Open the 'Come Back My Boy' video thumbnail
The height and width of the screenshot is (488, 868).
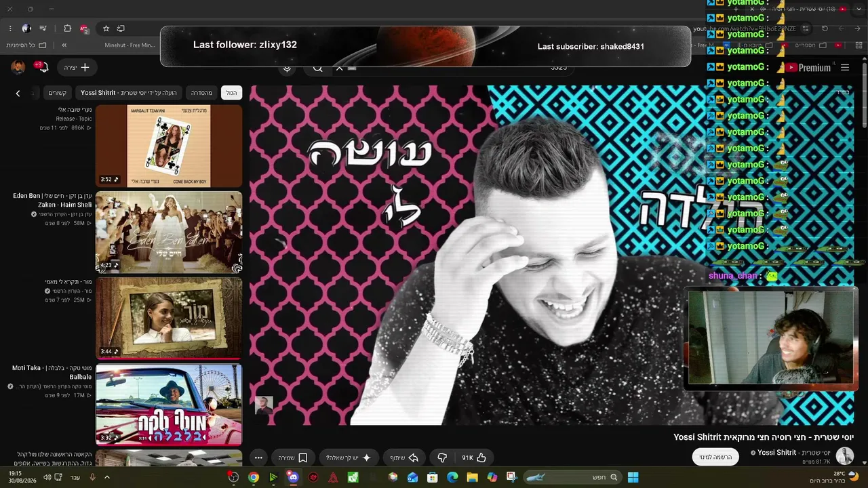click(169, 146)
